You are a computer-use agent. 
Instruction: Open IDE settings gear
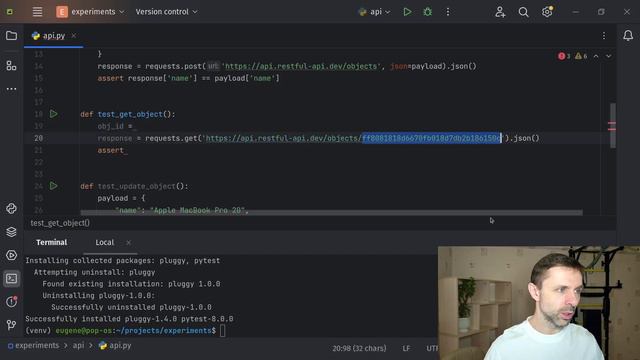click(547, 12)
